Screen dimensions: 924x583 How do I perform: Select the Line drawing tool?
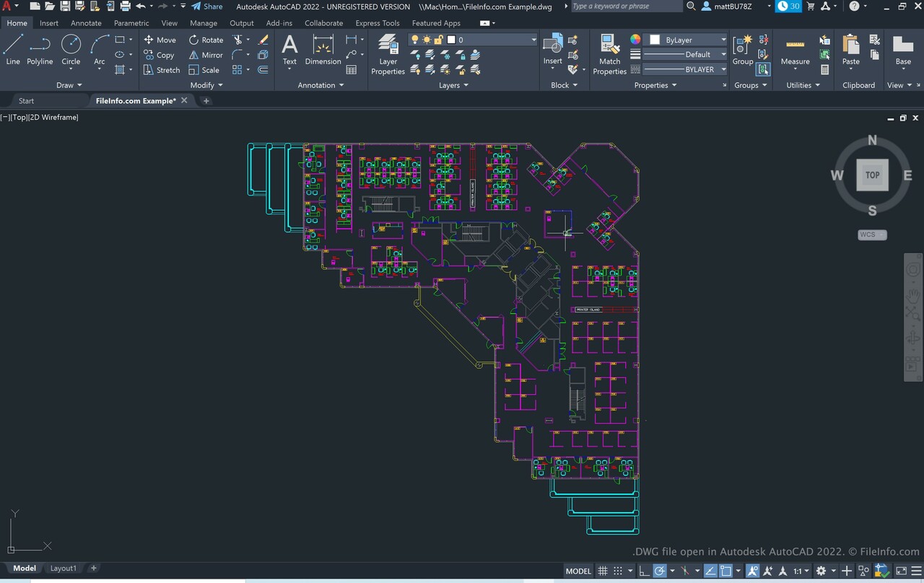(13, 50)
